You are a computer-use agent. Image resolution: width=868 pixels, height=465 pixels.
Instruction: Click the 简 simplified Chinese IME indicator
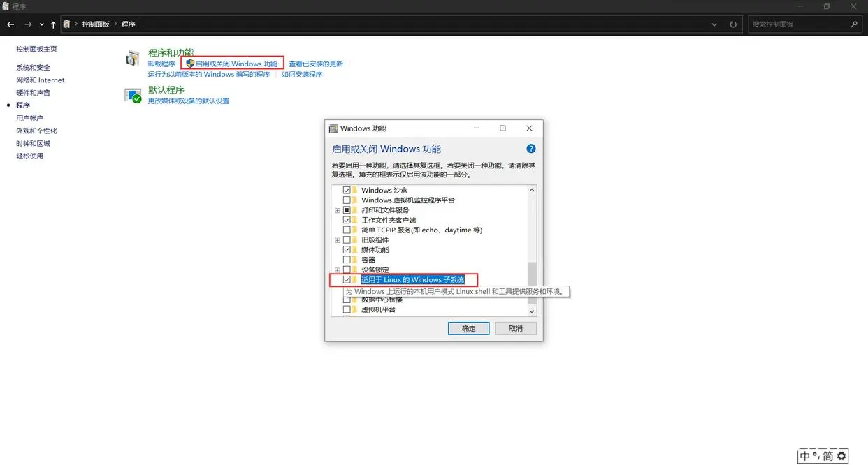point(828,456)
